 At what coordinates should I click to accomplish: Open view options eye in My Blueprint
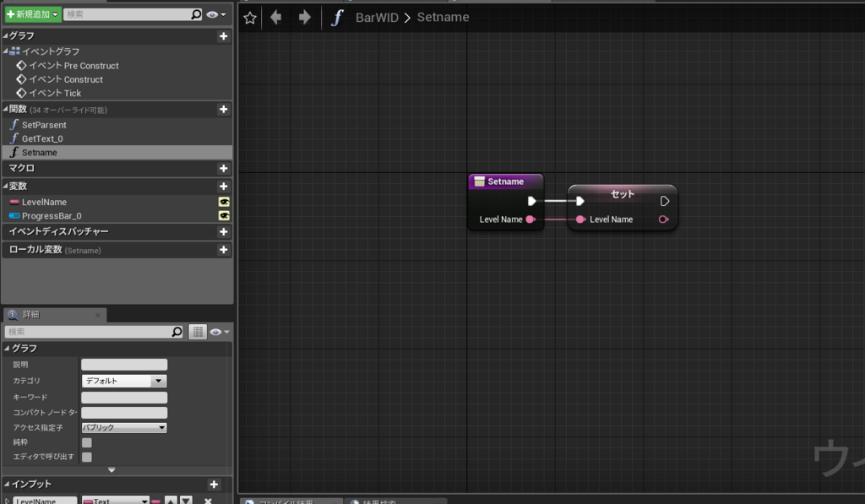tap(215, 14)
